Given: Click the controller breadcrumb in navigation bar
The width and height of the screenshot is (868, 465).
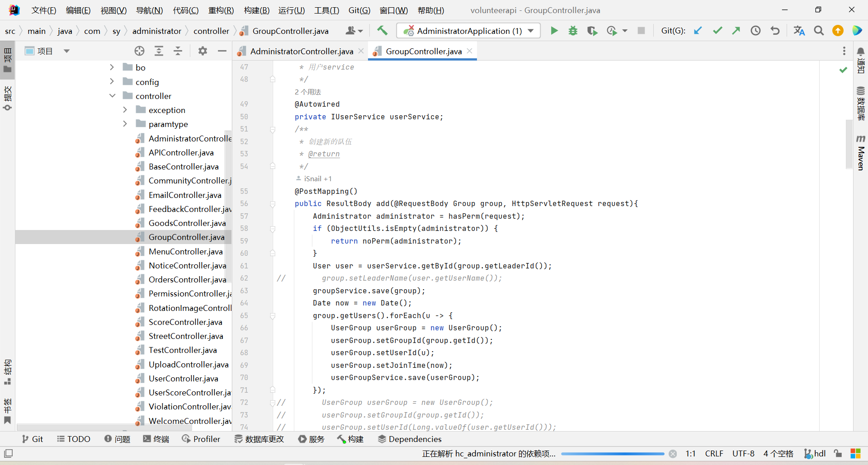Looking at the screenshot, I should (x=211, y=31).
